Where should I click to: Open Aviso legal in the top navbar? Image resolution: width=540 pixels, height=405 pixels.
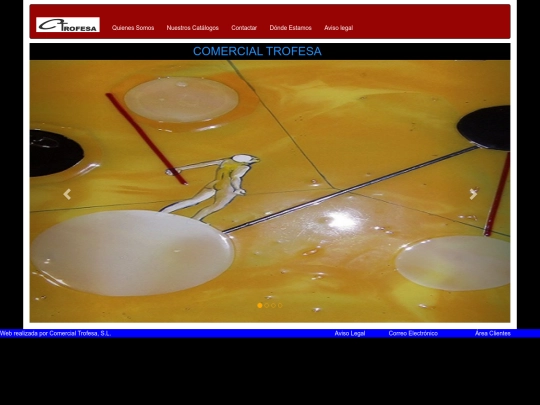pos(338,28)
